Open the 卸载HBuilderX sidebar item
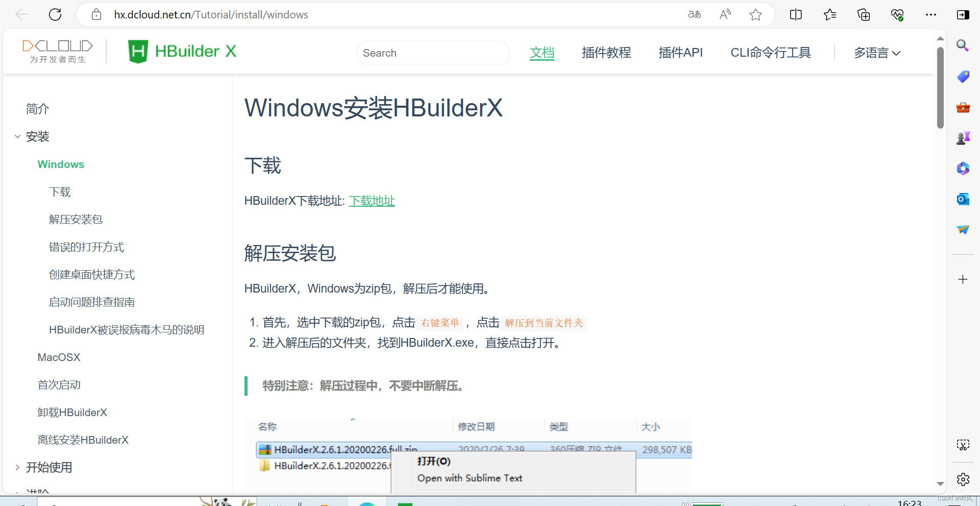This screenshot has width=980, height=506. (x=72, y=413)
